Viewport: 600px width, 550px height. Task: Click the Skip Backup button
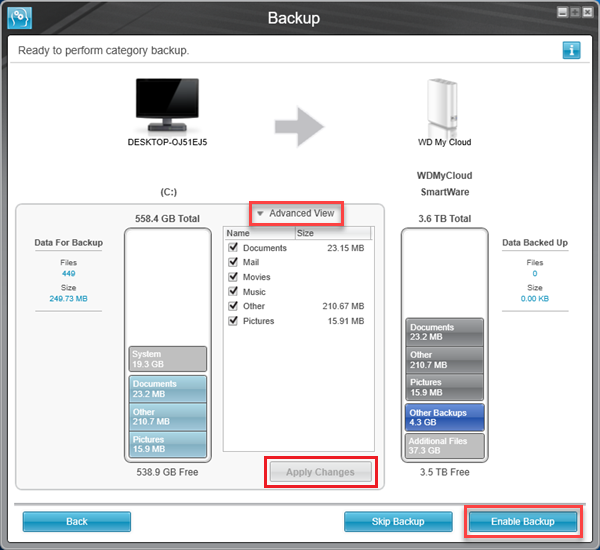coord(398,521)
